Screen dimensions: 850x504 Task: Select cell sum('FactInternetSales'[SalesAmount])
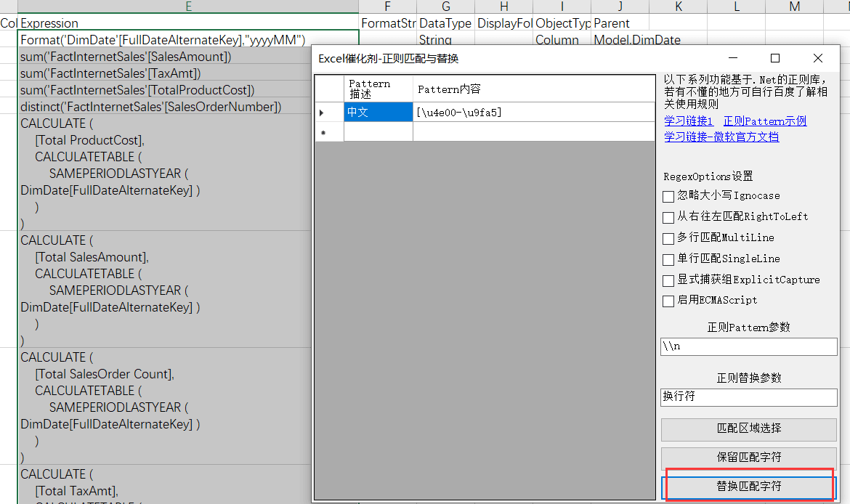click(x=165, y=57)
